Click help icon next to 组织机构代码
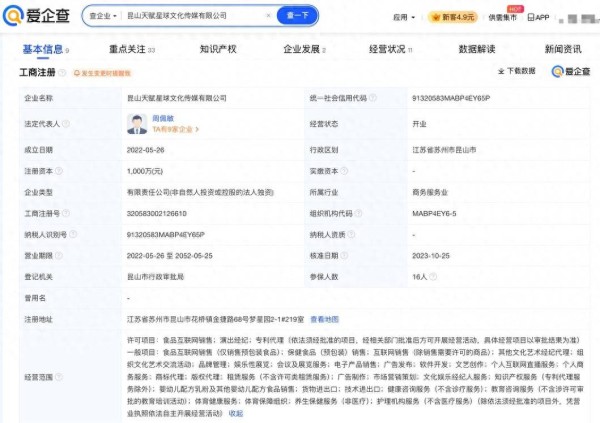This screenshot has height=423, width=600. pyautogui.click(x=358, y=213)
